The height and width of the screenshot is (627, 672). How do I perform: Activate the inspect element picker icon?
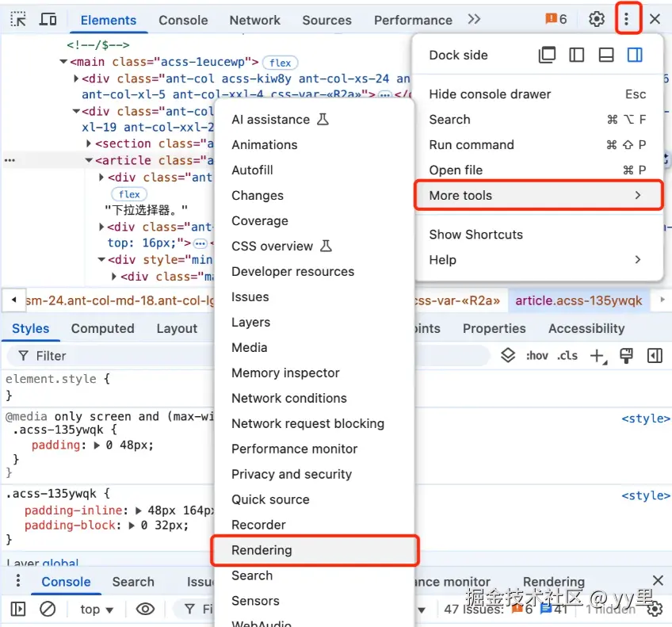[x=18, y=19]
